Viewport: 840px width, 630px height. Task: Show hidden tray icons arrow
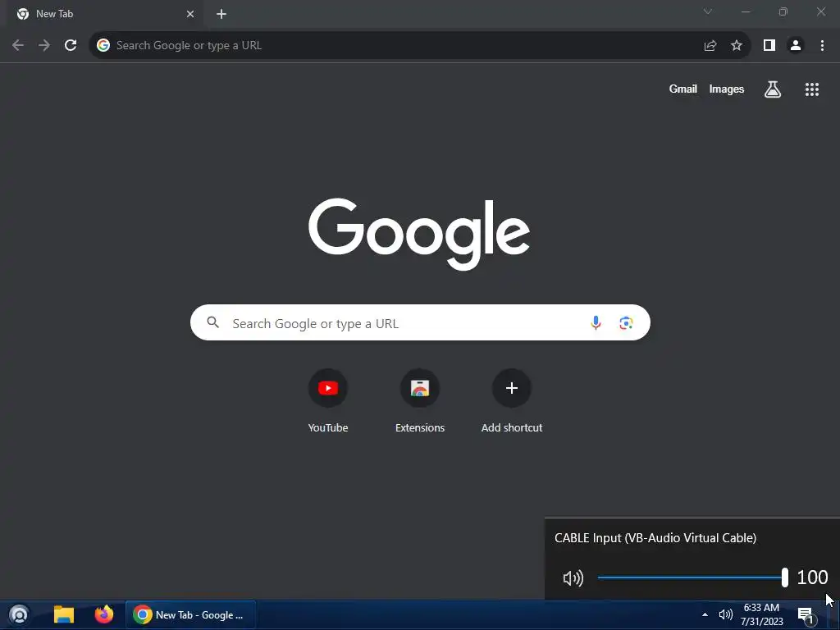point(705,615)
